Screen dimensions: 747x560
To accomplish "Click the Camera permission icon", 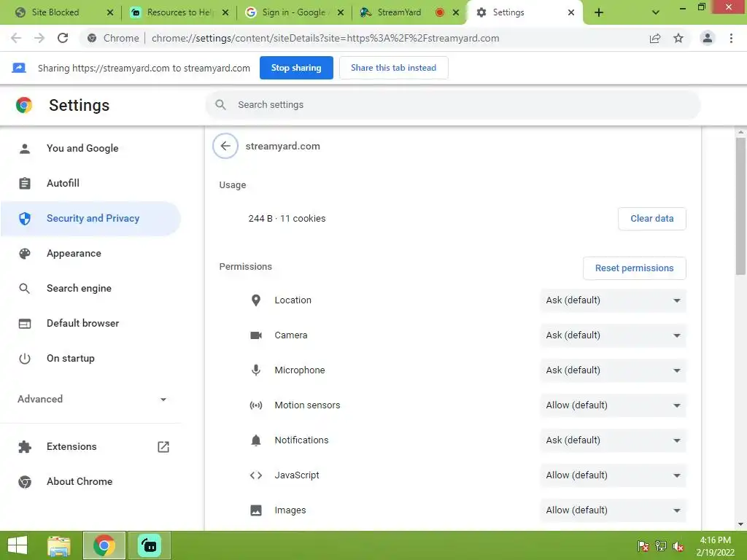I will pyautogui.click(x=256, y=335).
